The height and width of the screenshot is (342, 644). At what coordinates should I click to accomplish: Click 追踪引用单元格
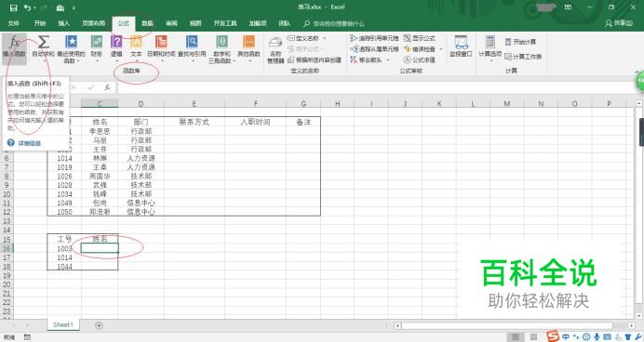pyautogui.click(x=374, y=38)
